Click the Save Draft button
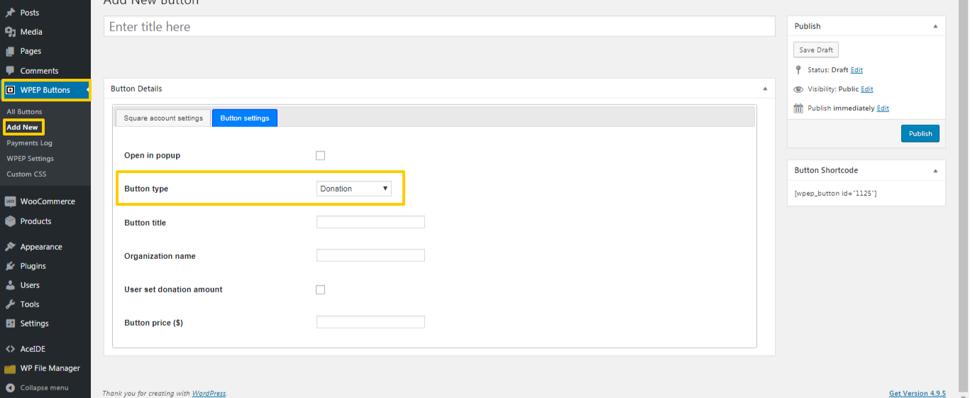Screen dimensions: 980x398 pyautogui.click(x=816, y=50)
